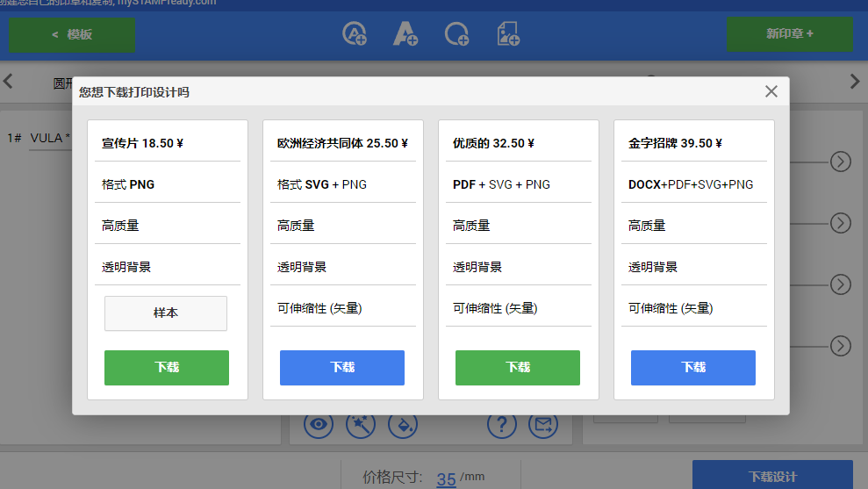
Task: Click the add straight text icon
Action: tap(405, 34)
